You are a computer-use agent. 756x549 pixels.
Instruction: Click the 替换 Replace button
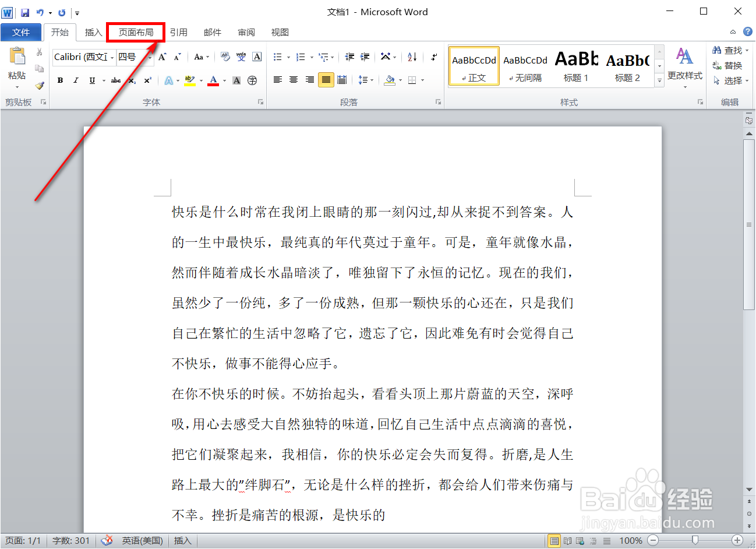pos(728,65)
